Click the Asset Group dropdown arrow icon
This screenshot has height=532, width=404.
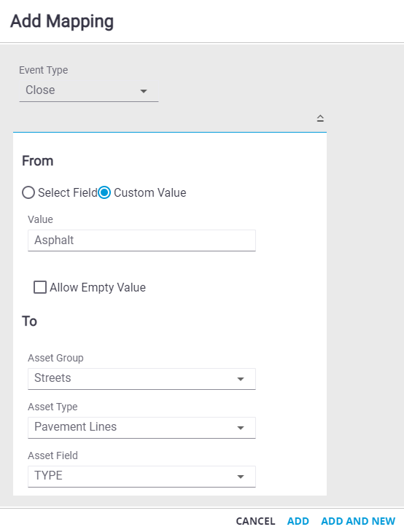[241, 379]
